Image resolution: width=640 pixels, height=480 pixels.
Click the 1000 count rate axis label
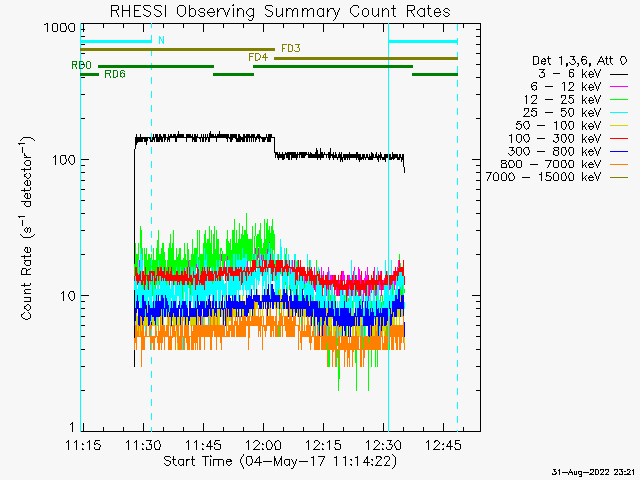click(60, 28)
